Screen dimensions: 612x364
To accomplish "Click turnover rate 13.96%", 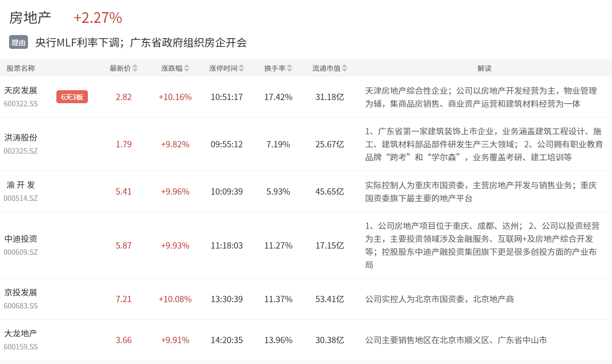I will (278, 340).
